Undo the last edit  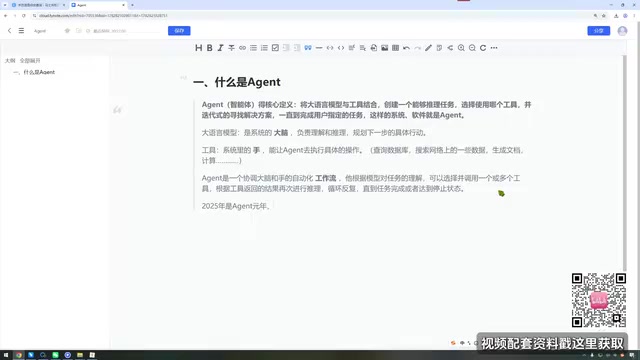tap(407, 48)
